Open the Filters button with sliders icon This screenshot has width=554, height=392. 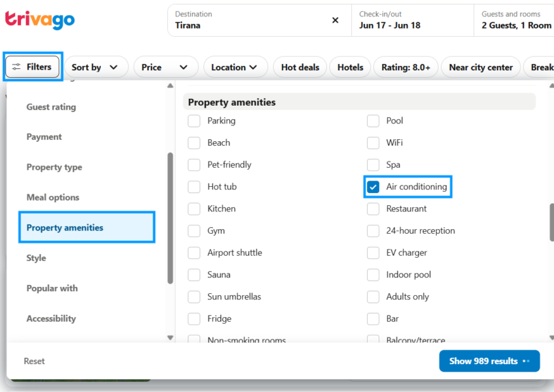point(33,67)
